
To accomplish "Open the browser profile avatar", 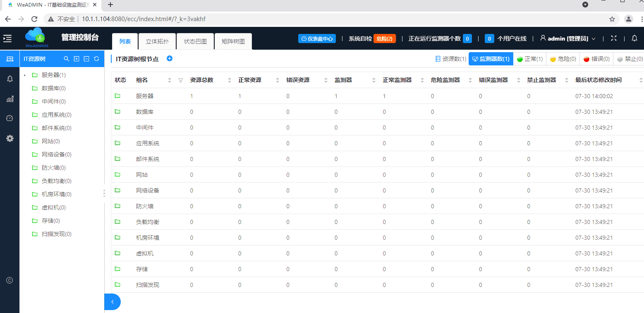I will pyautogui.click(x=629, y=19).
